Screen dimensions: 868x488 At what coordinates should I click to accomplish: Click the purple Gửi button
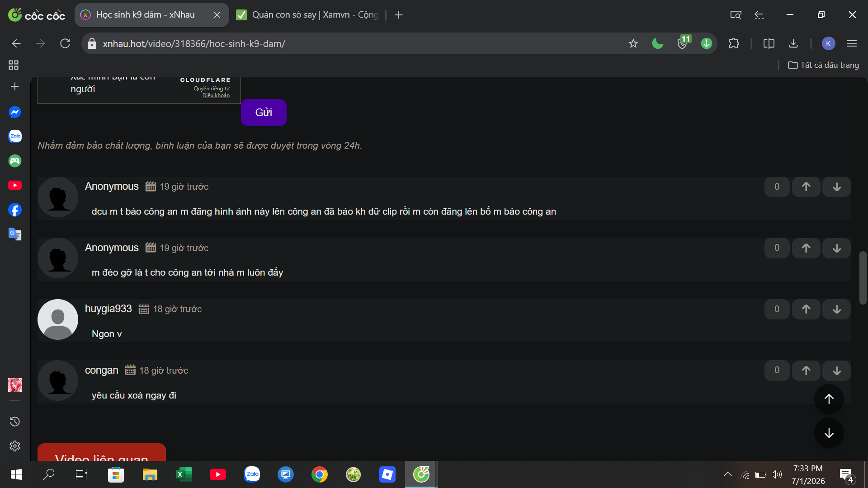(x=264, y=113)
